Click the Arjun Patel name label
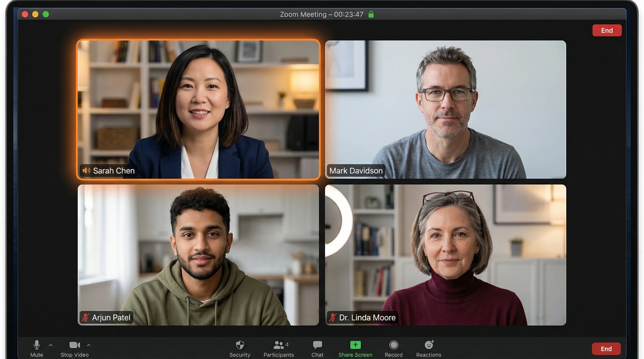This screenshot has height=359, width=644. pos(111,317)
